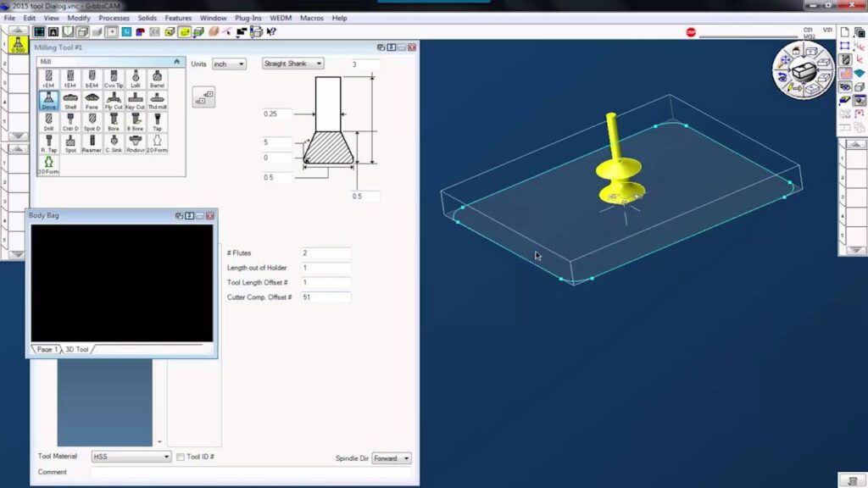Screen dimensions: 868x488
Task: Click the red stop button in toolbar
Action: 691,33
